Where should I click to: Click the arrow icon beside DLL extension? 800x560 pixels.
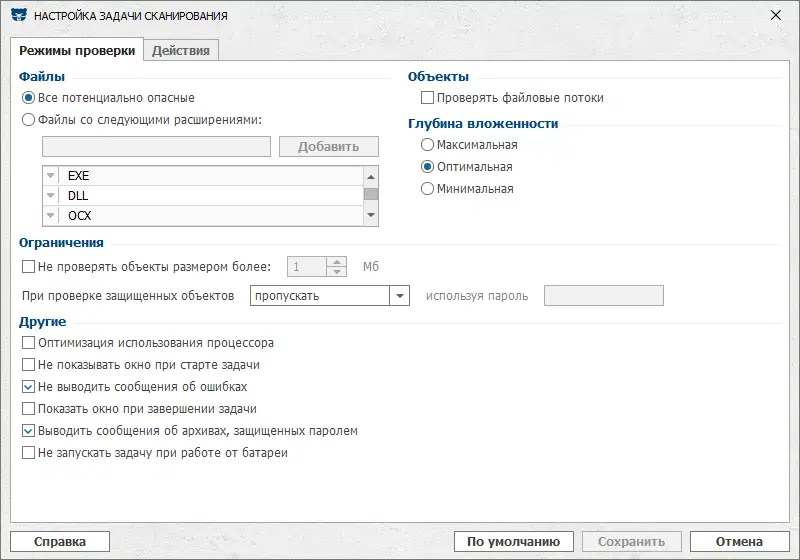click(x=52, y=196)
